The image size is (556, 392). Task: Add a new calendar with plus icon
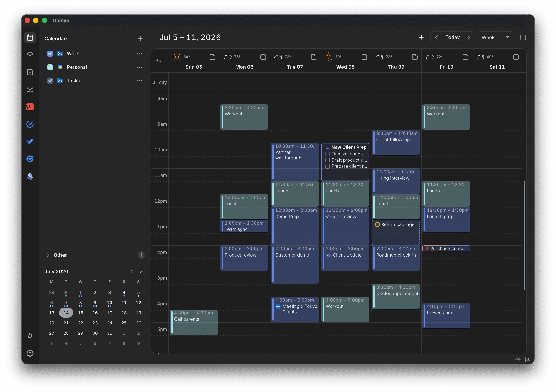point(140,38)
